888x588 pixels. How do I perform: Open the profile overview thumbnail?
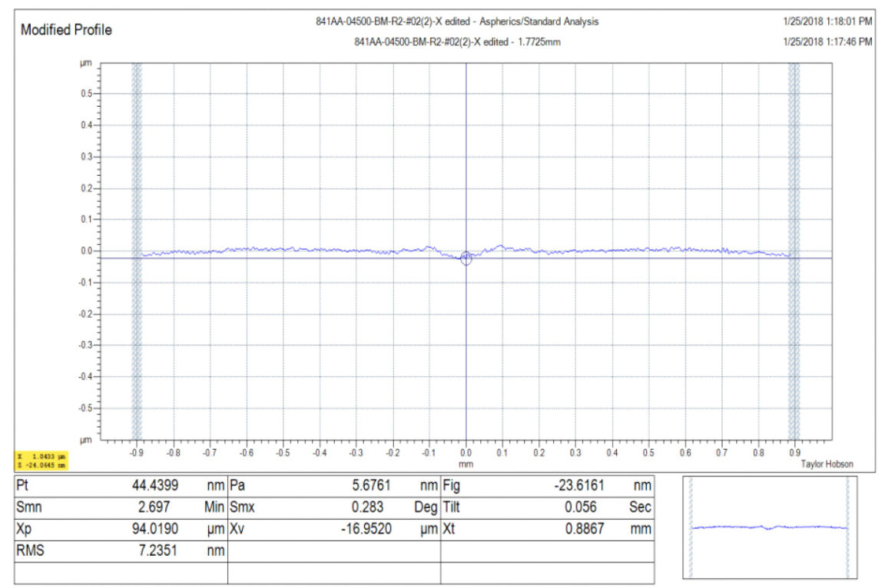pos(769,527)
